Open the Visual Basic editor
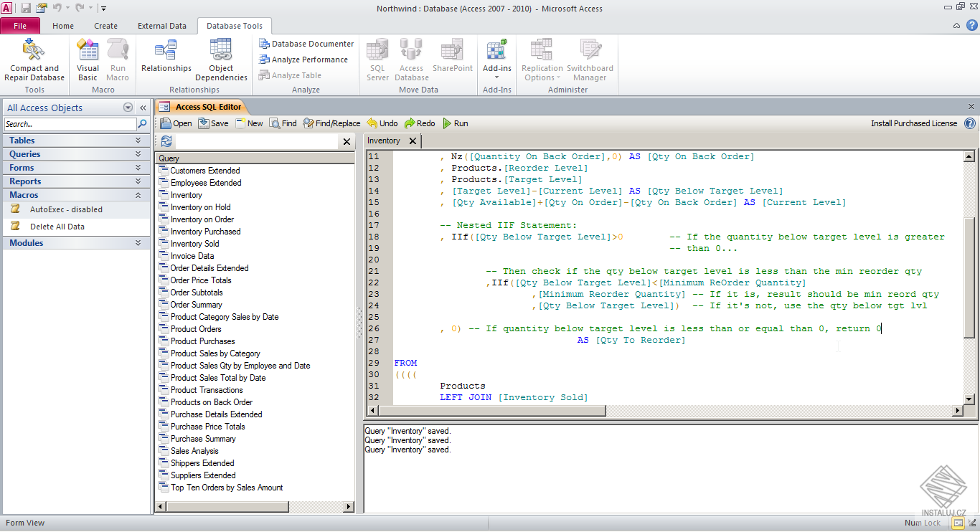Image resolution: width=980 pixels, height=532 pixels. [88, 60]
